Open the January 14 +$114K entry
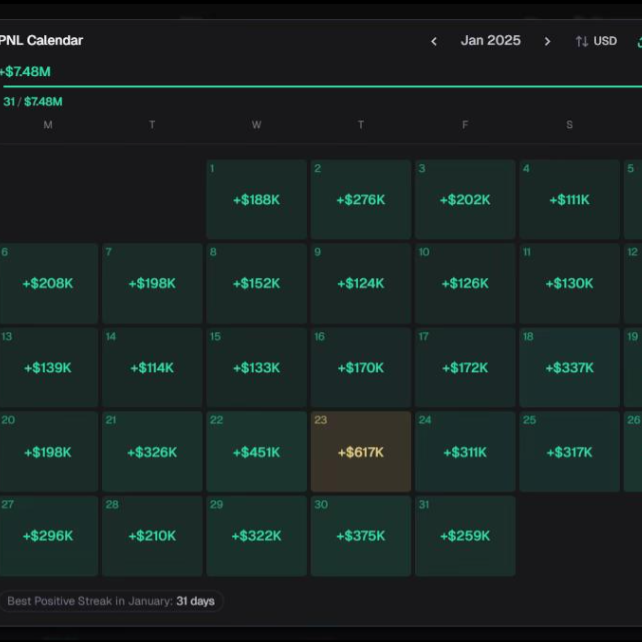The image size is (642, 642). pos(152,367)
